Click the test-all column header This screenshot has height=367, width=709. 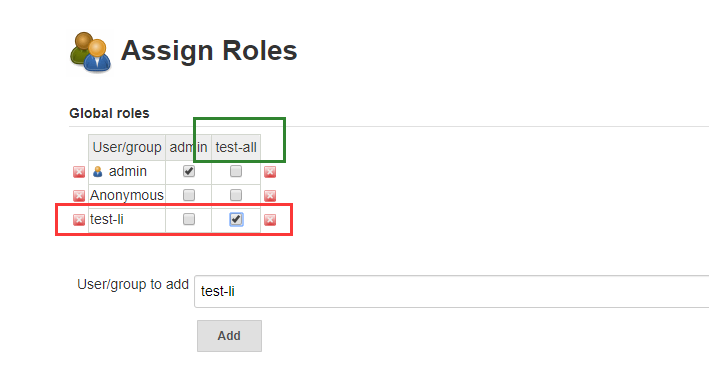(x=236, y=147)
